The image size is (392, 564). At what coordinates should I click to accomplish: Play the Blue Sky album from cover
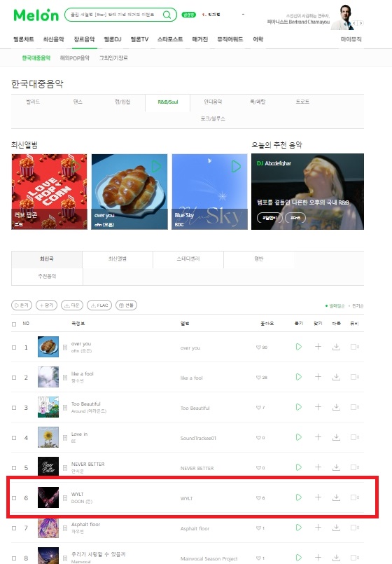pyautogui.click(x=236, y=167)
